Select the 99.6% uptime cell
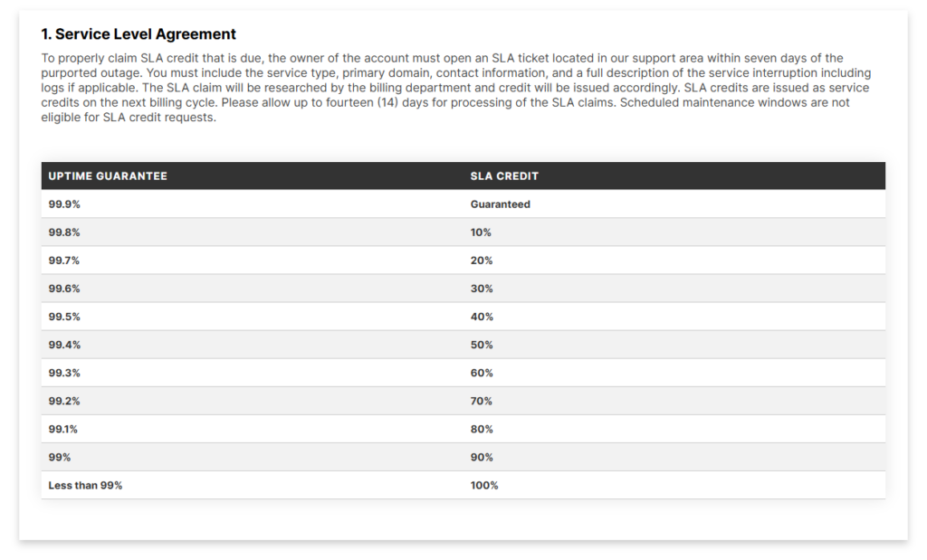927x560 pixels. click(64, 289)
